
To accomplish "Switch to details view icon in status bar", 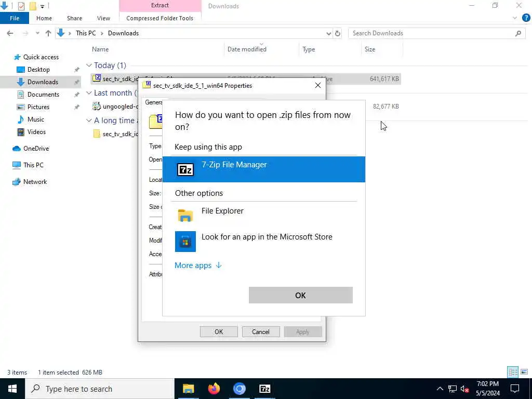I will pyautogui.click(x=513, y=372).
